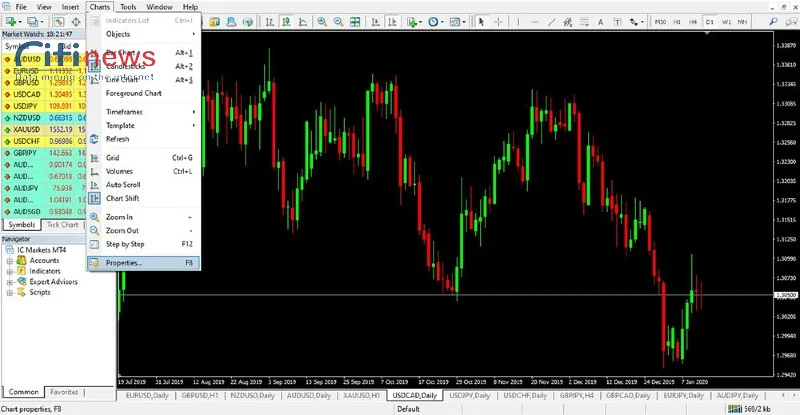800x415 pixels.
Task: Select the Text Label 'T' tool
Action: click(617, 21)
